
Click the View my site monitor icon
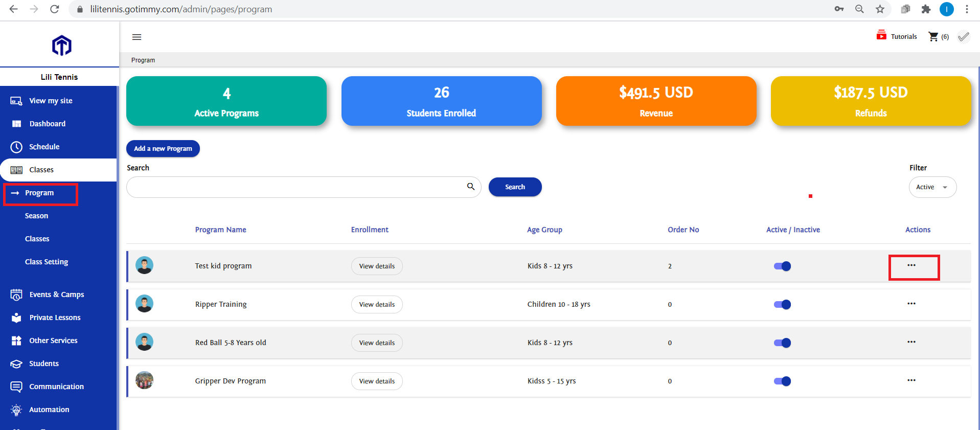(x=16, y=101)
